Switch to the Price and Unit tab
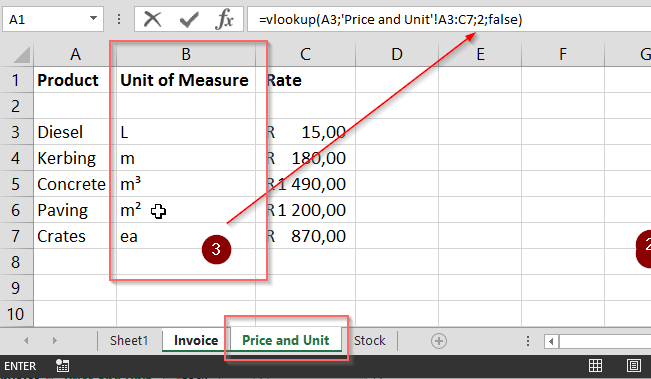 click(286, 340)
